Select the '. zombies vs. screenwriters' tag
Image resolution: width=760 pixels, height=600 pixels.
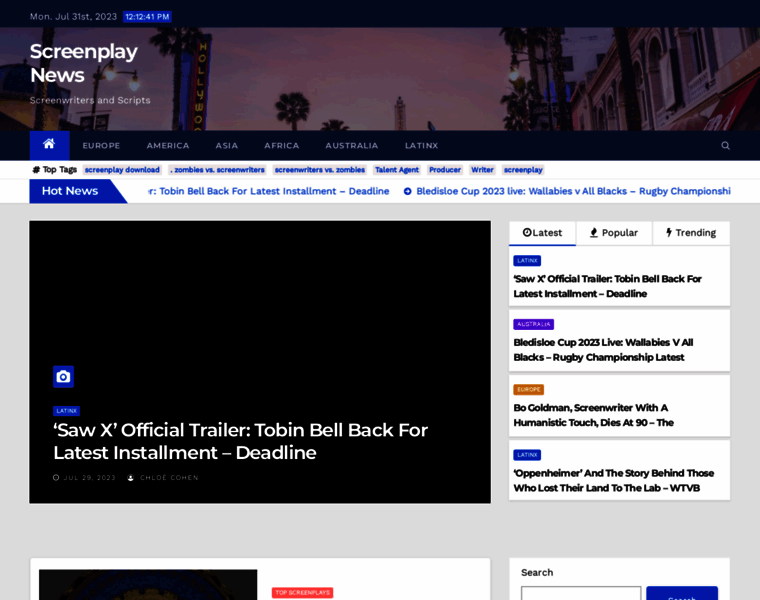[217, 170]
